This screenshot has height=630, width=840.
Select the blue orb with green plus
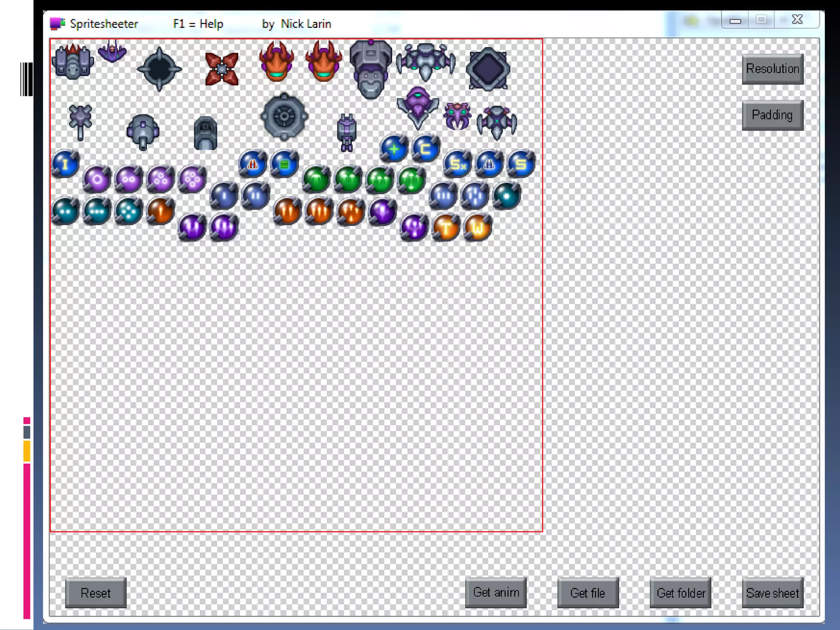tap(394, 148)
